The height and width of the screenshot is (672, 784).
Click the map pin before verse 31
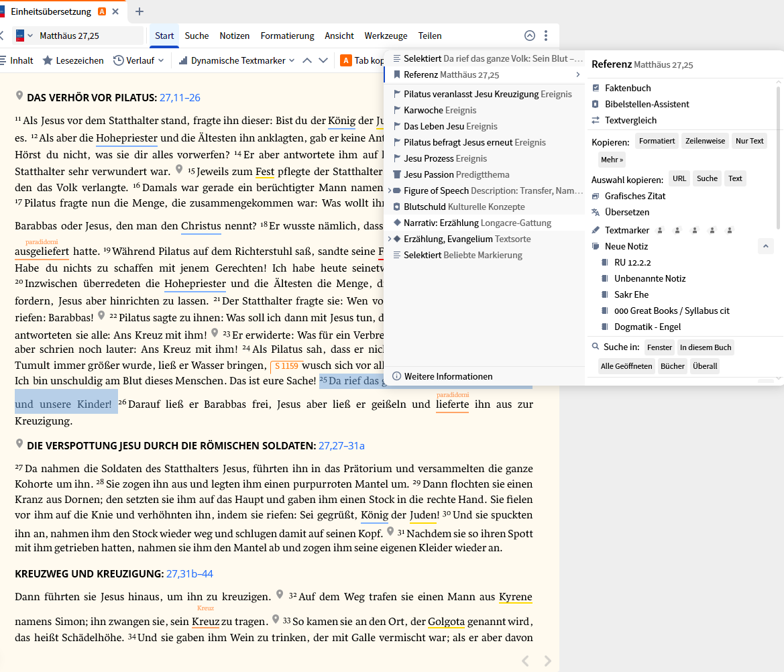coord(390,531)
